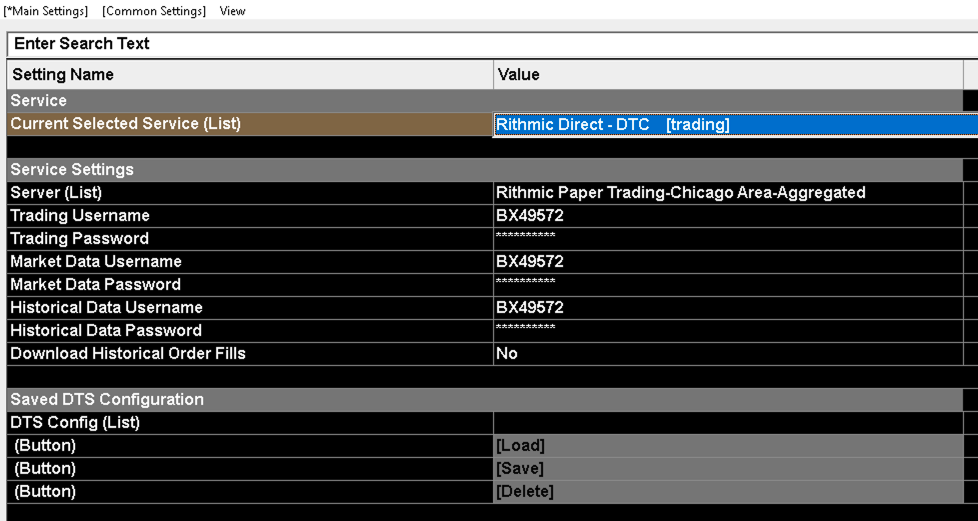Click the Saved DTS Configuration section header
This screenshot has width=978, height=521.
click(x=485, y=400)
